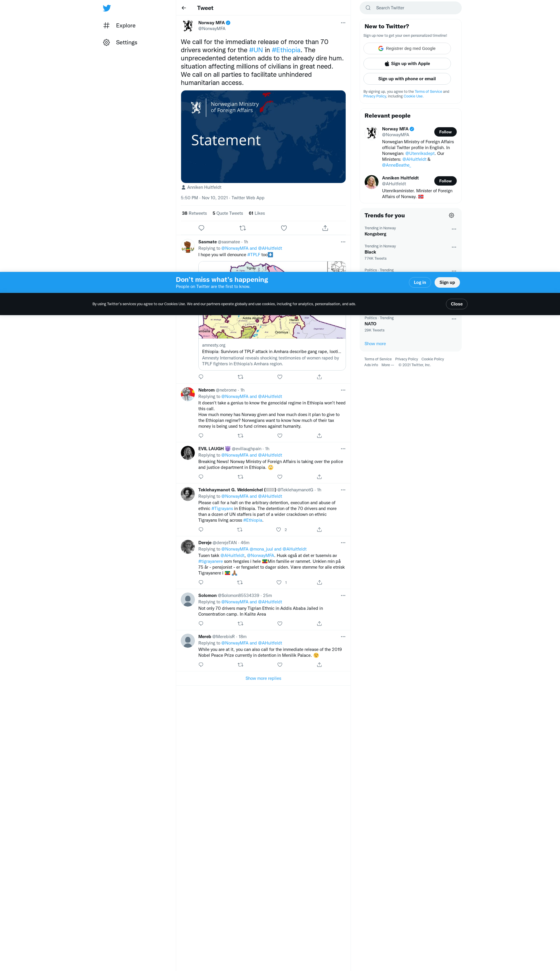Open the Statement image in tweet
Screen dimensions: 560x971
tap(263, 137)
